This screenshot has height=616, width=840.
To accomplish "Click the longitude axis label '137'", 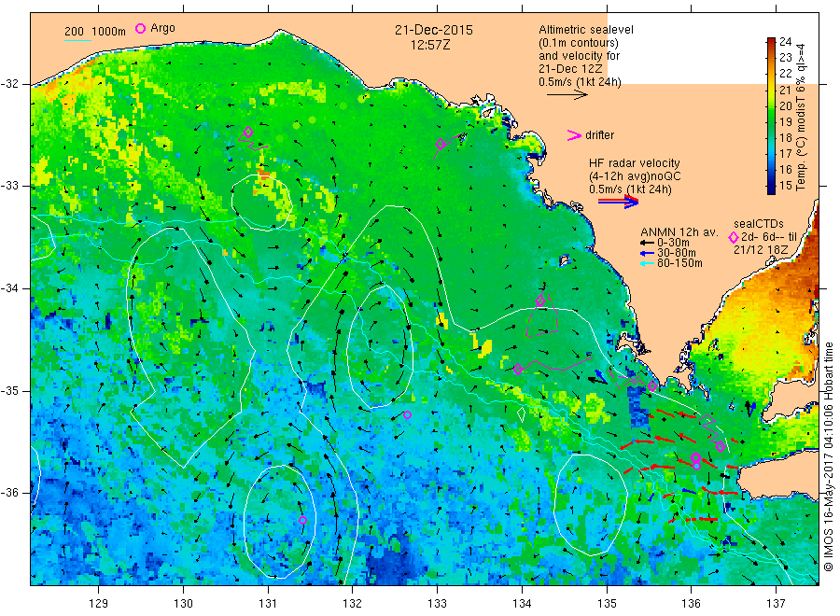I will (x=776, y=604).
